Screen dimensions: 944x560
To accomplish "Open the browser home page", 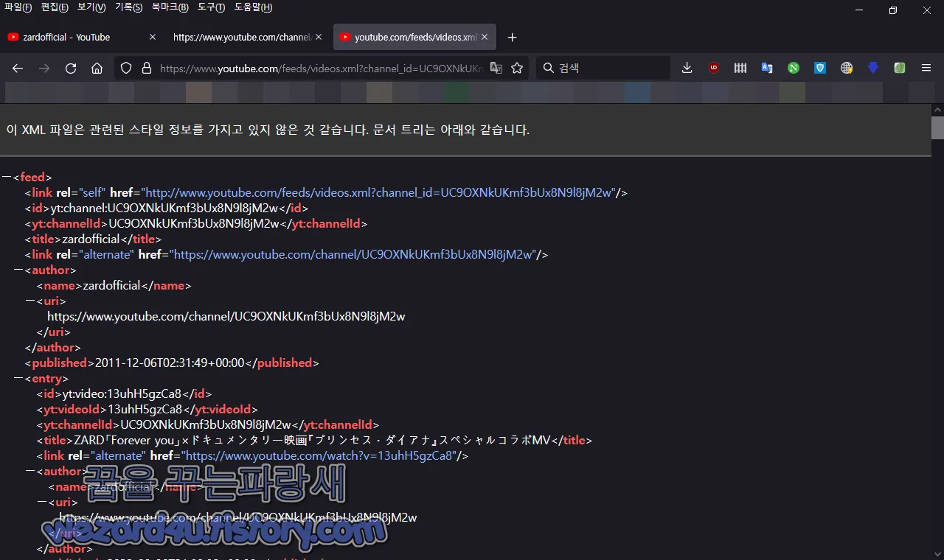I will tap(97, 69).
